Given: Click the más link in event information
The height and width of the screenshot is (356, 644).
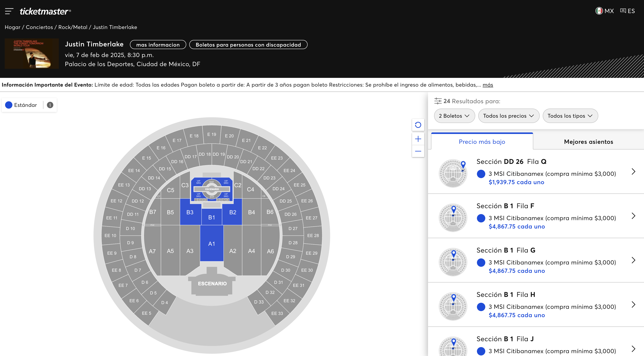Looking at the screenshot, I should point(488,85).
